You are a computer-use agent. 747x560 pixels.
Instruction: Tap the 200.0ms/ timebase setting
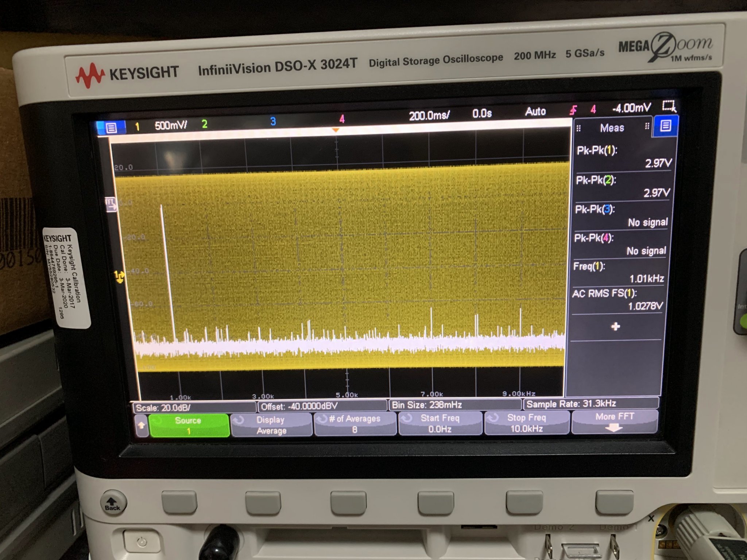429,116
